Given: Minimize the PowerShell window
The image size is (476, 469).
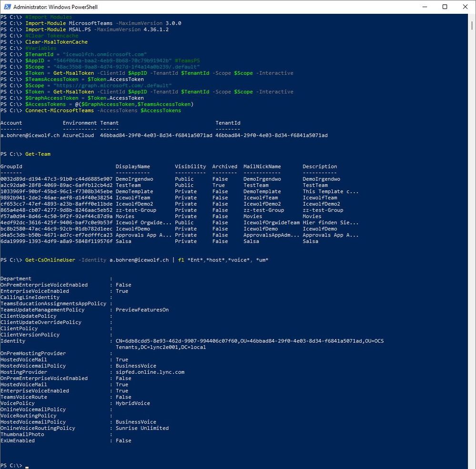Looking at the screenshot, I should 425,7.
